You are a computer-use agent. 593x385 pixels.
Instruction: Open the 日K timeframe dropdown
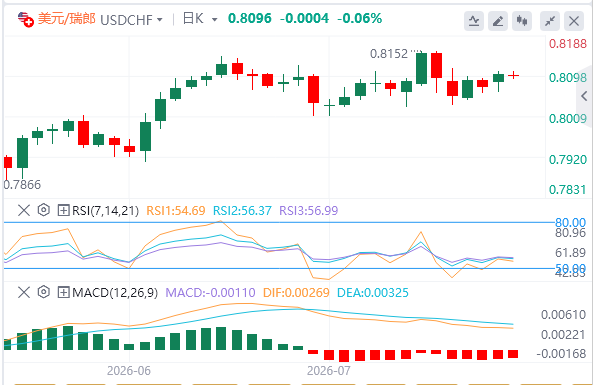coord(200,19)
